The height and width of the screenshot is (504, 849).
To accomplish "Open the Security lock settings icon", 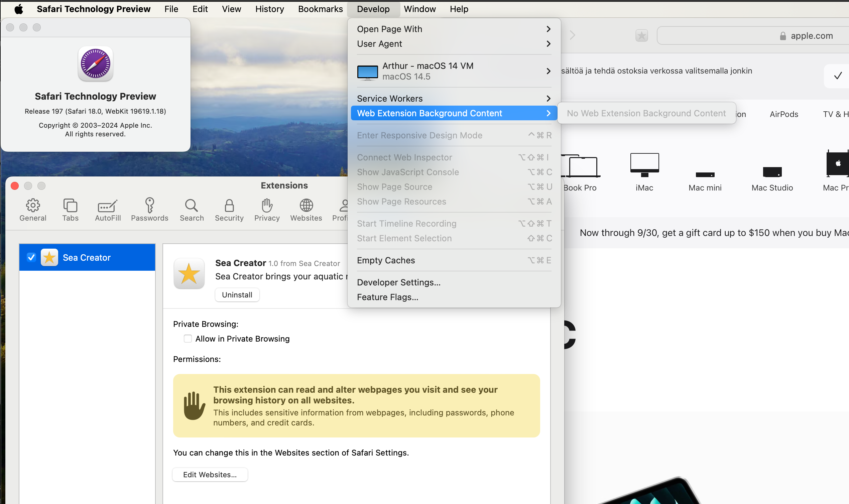I will click(x=229, y=206).
